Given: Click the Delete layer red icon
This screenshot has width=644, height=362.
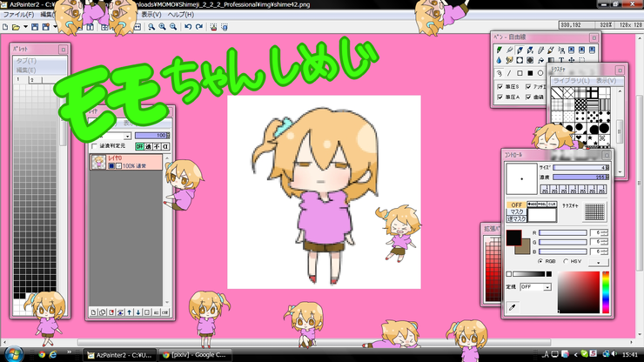Looking at the screenshot, I should pos(111,312).
